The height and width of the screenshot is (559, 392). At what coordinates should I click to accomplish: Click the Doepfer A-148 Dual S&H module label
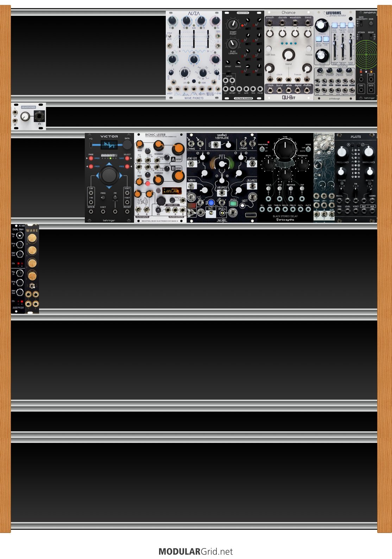click(x=18, y=228)
